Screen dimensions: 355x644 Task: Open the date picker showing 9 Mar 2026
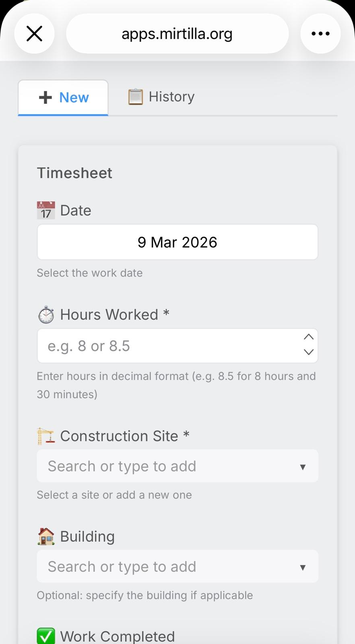coord(177,242)
